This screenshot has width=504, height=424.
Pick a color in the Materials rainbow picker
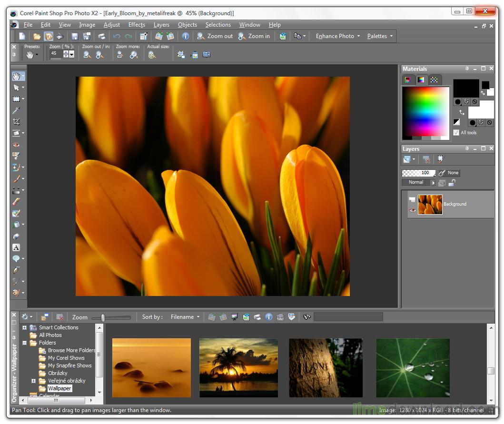pos(425,111)
